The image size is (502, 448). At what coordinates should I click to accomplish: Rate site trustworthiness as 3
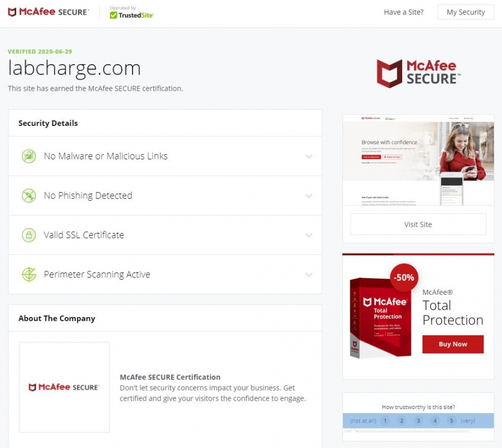418,421
